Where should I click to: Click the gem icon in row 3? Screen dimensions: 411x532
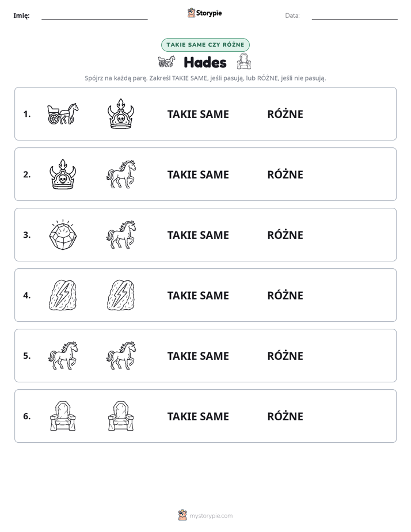pyautogui.click(x=63, y=235)
